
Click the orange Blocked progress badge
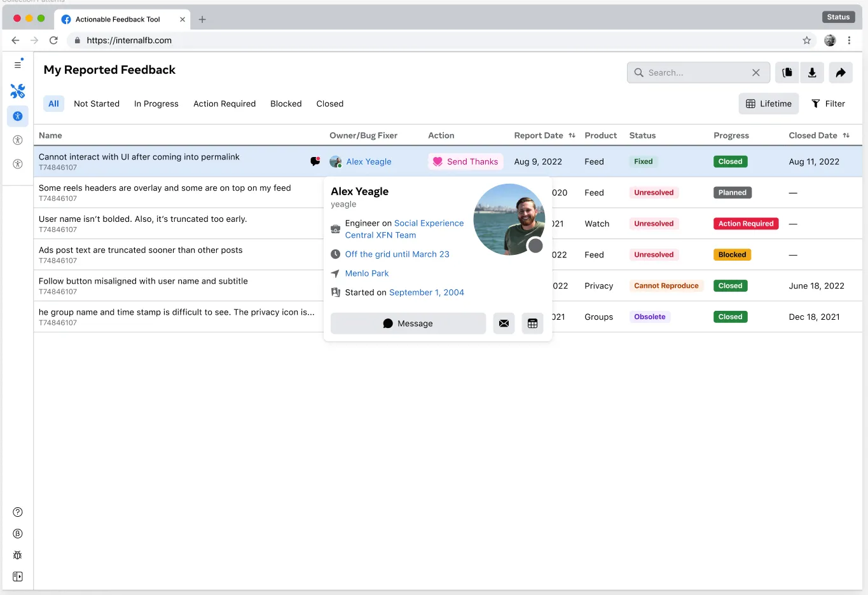(733, 255)
